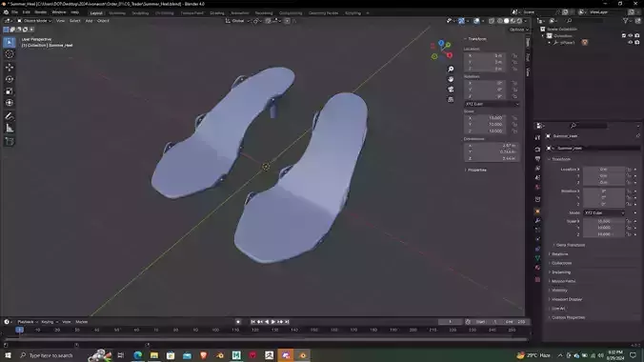
Task: Open the timeline Marker menu
Action: [x=81, y=322]
